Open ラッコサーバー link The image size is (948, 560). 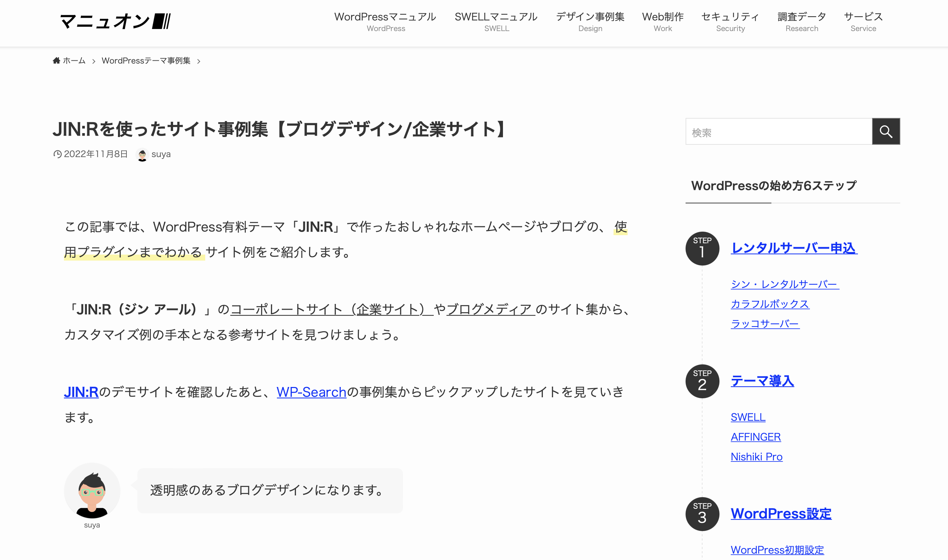(765, 324)
